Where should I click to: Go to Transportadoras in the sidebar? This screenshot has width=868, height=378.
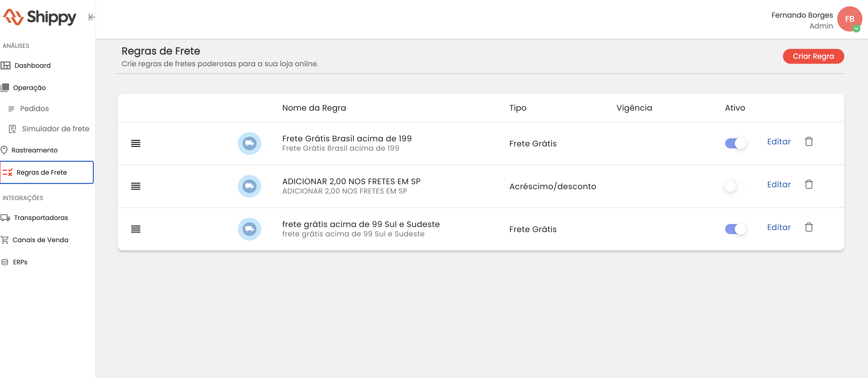(41, 218)
